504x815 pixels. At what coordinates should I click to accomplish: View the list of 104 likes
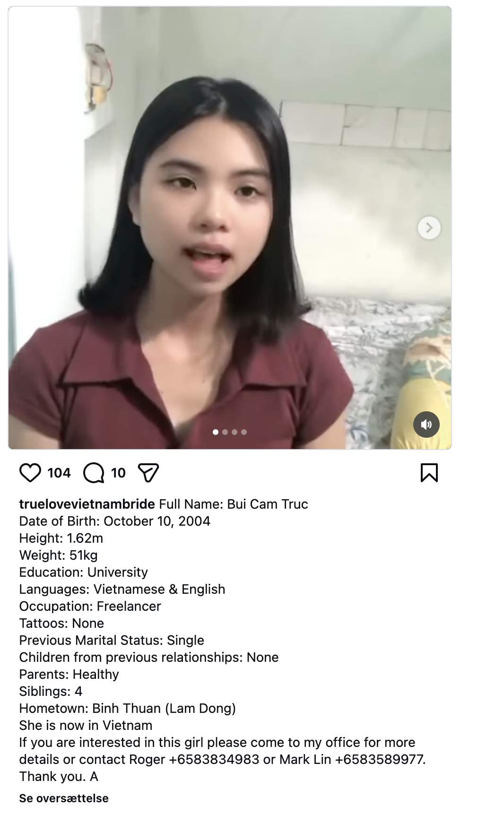[59, 473]
